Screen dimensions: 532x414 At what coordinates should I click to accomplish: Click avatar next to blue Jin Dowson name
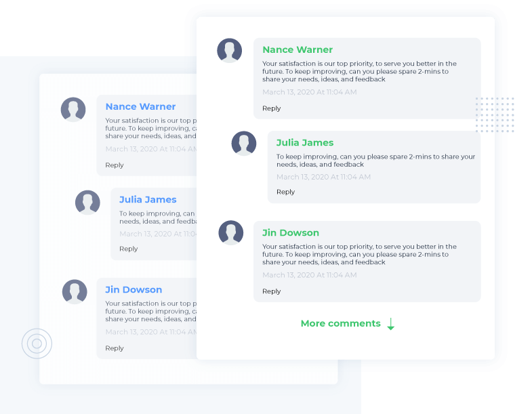[75, 292]
